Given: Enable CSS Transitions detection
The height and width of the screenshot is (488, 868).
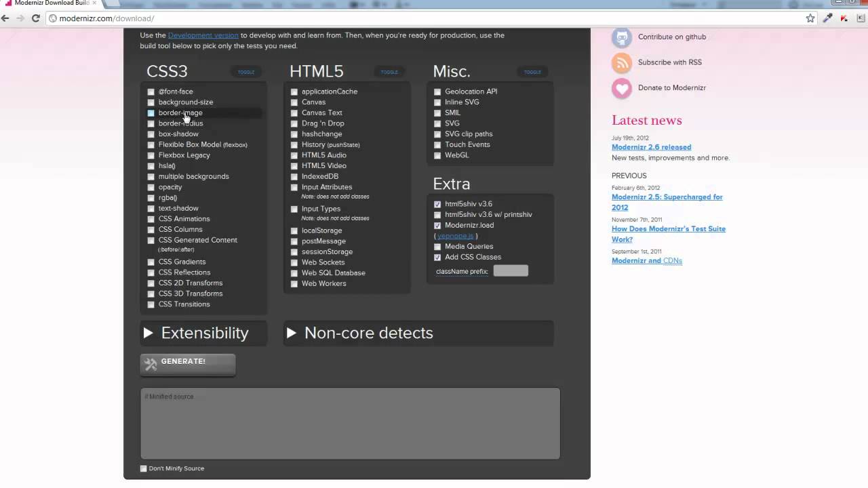Looking at the screenshot, I should pos(151,304).
